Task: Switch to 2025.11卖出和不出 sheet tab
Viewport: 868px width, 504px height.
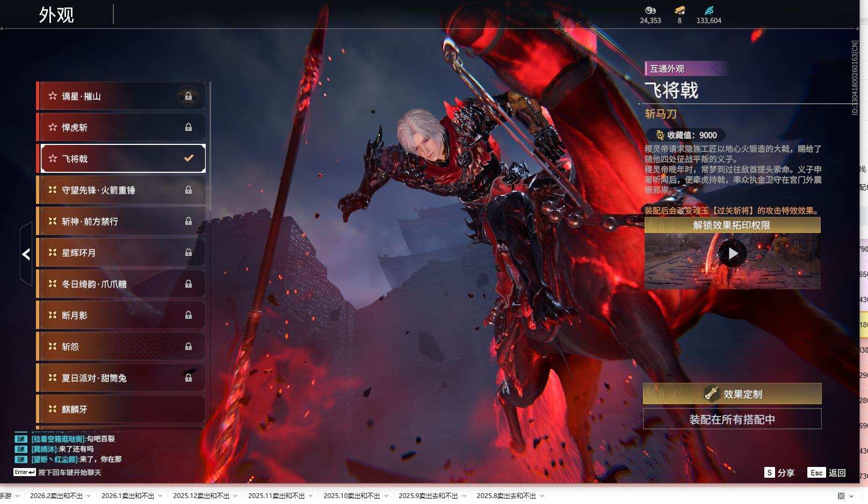Action: point(277,496)
